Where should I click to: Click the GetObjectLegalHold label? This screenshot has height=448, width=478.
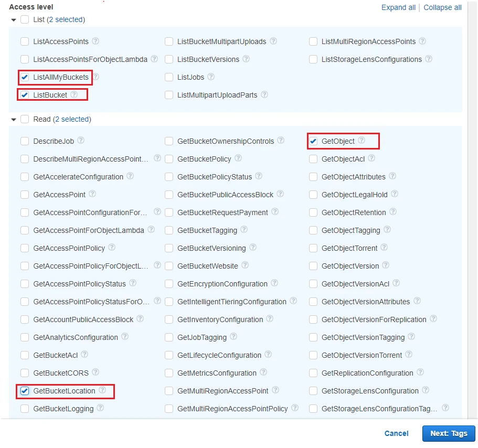tap(355, 195)
